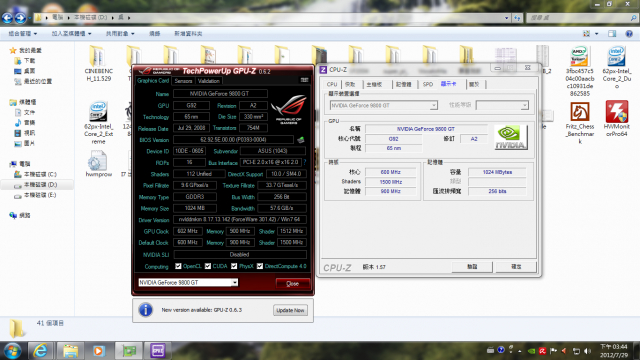Click the Update Now button
The width and height of the screenshot is (640, 360).
tap(290, 310)
